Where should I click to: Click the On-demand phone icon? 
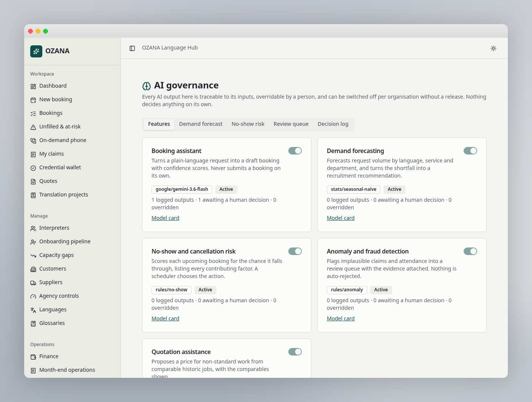click(x=33, y=141)
